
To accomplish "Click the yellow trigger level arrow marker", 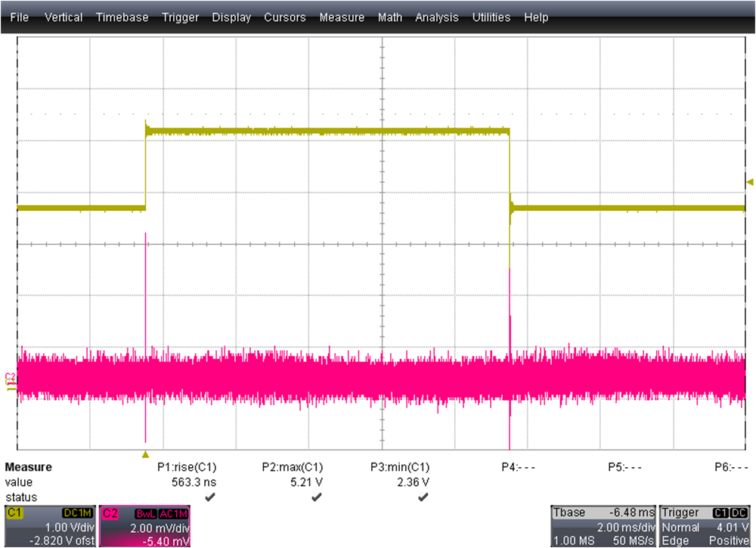I will (750, 181).
